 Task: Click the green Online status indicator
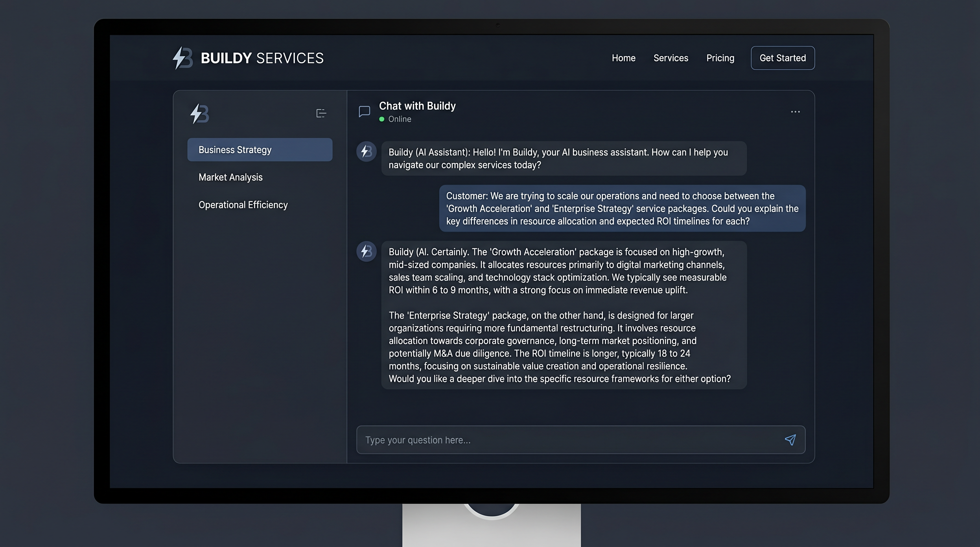(382, 119)
